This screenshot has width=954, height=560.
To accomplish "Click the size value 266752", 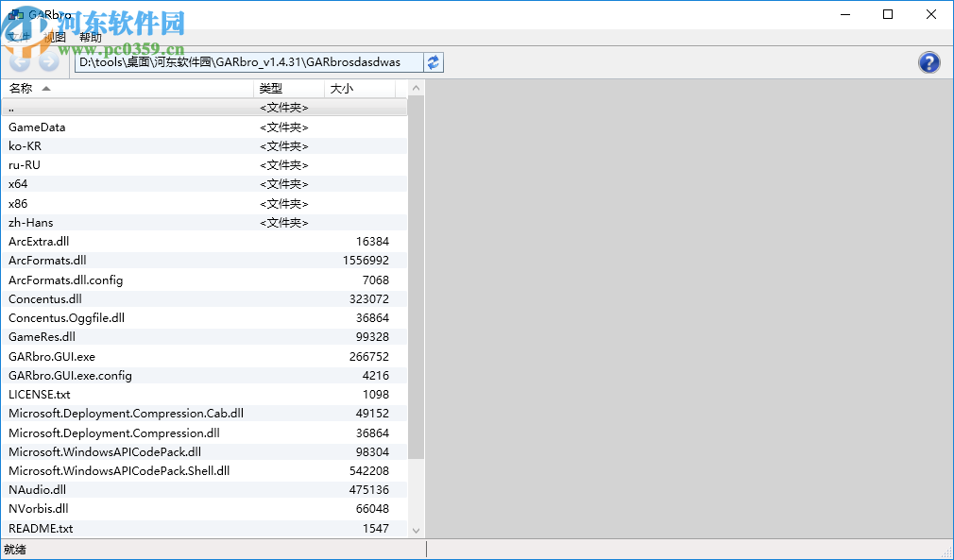I will pos(369,357).
